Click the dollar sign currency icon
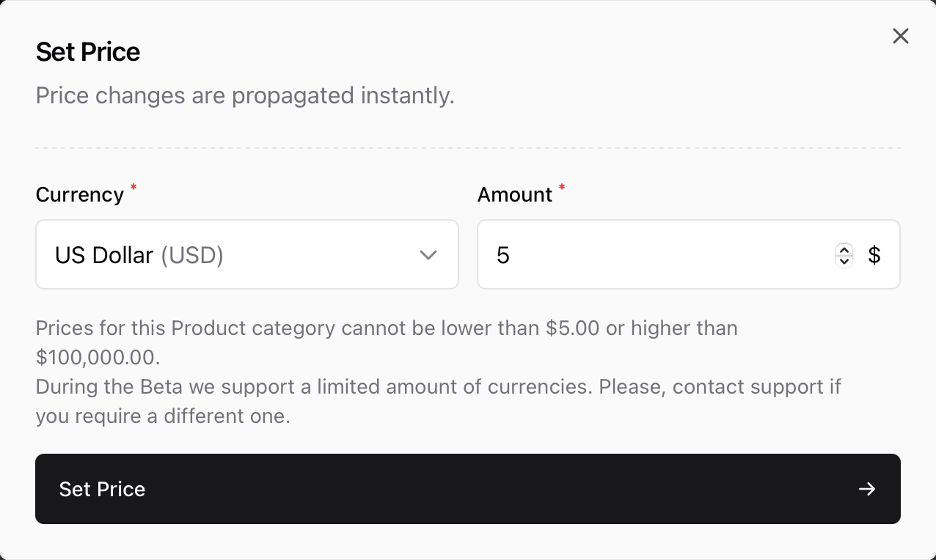The width and height of the screenshot is (936, 560). pos(874,254)
